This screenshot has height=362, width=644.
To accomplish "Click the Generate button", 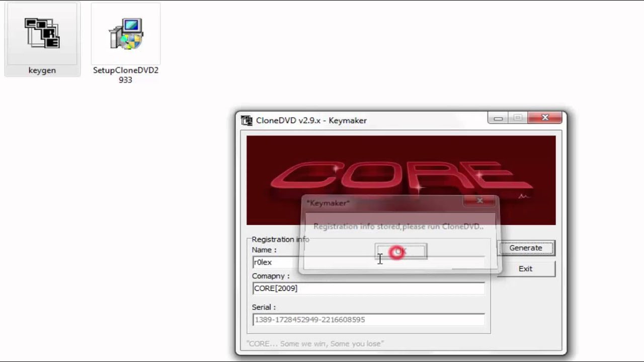I will coord(526,248).
